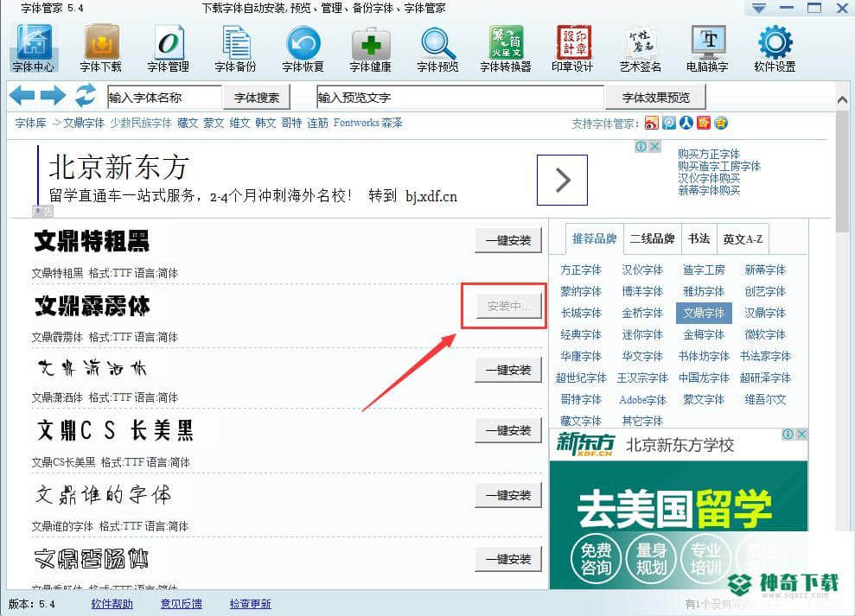Click the refresh arrows icon
The width and height of the screenshot is (855, 616).
pyautogui.click(x=85, y=95)
